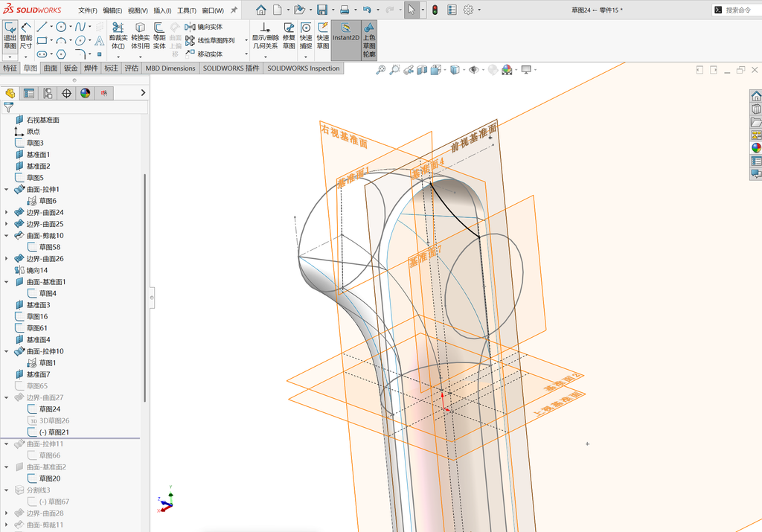Open the DisplayManager color-ball tab
Screen dimensions: 762x532
tap(86, 93)
